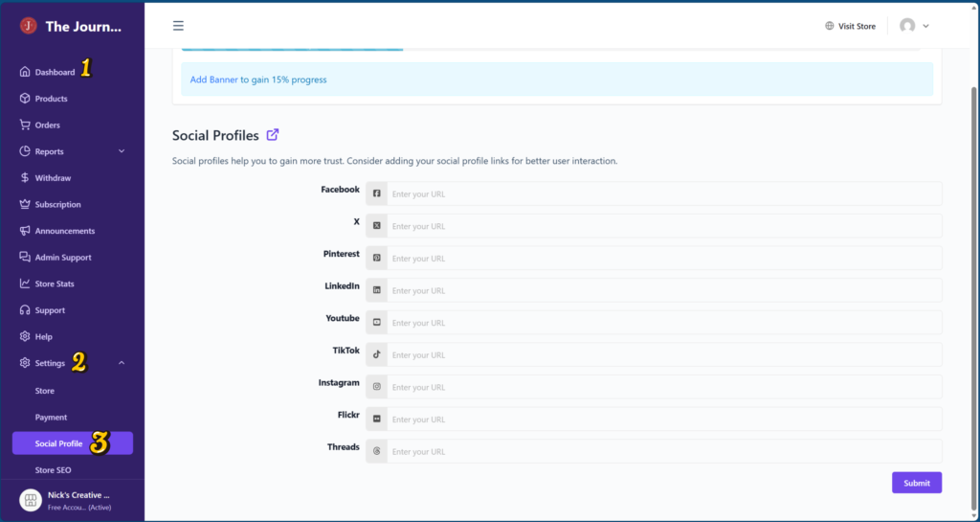980x522 pixels.
Task: Click the TikTok URL input field
Action: point(664,354)
